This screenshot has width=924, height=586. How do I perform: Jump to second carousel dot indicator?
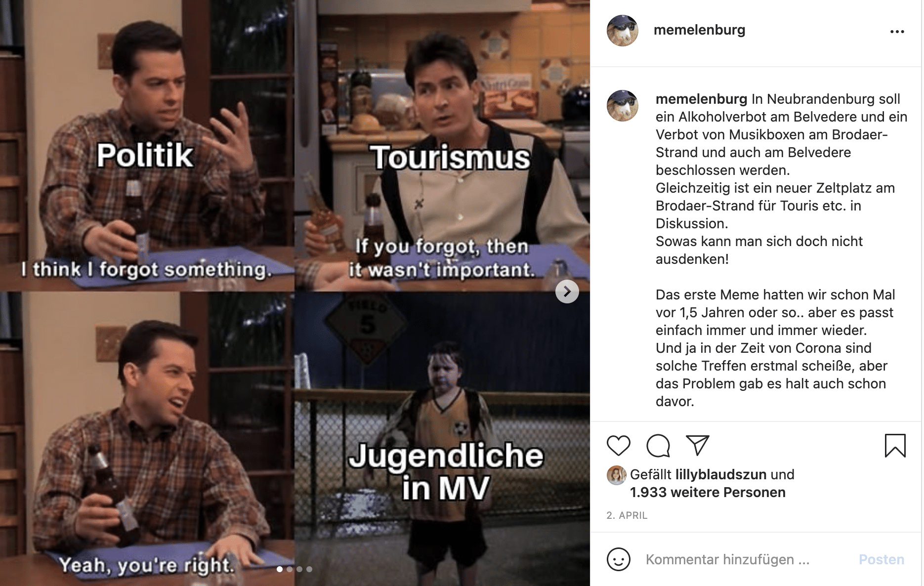[290, 569]
